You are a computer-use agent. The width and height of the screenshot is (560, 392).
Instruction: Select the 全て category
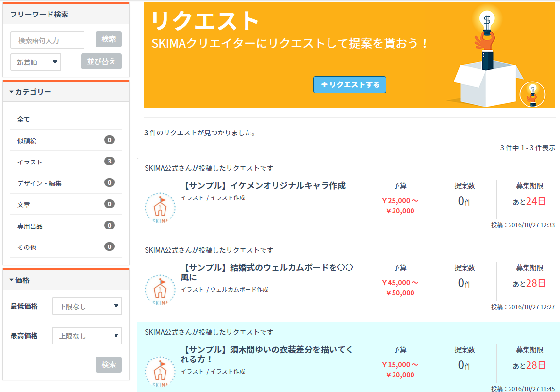pyautogui.click(x=24, y=119)
